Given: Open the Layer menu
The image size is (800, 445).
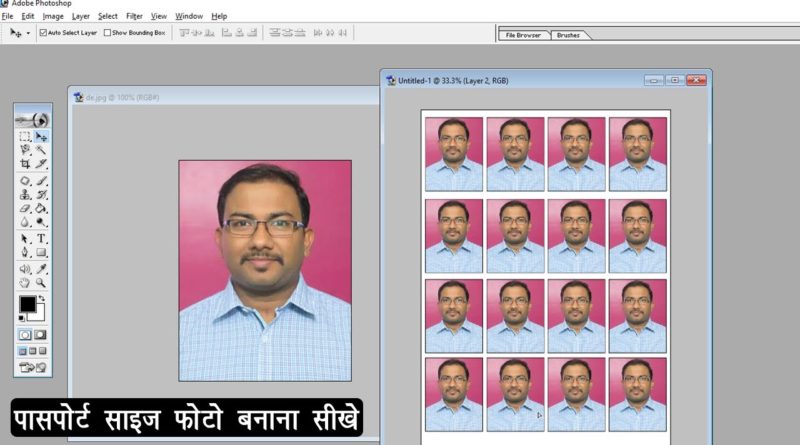Looking at the screenshot, I should [x=81, y=17].
